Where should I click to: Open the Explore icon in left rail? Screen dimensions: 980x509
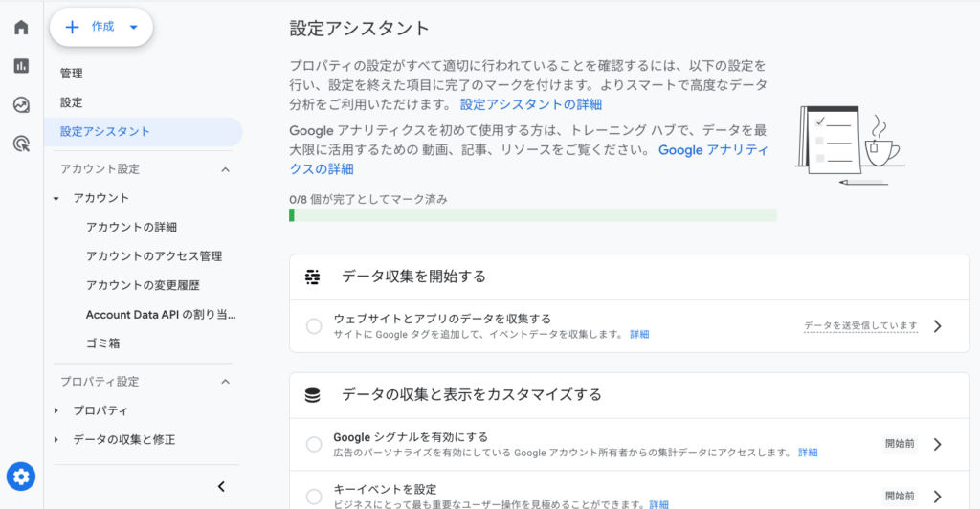(x=21, y=105)
